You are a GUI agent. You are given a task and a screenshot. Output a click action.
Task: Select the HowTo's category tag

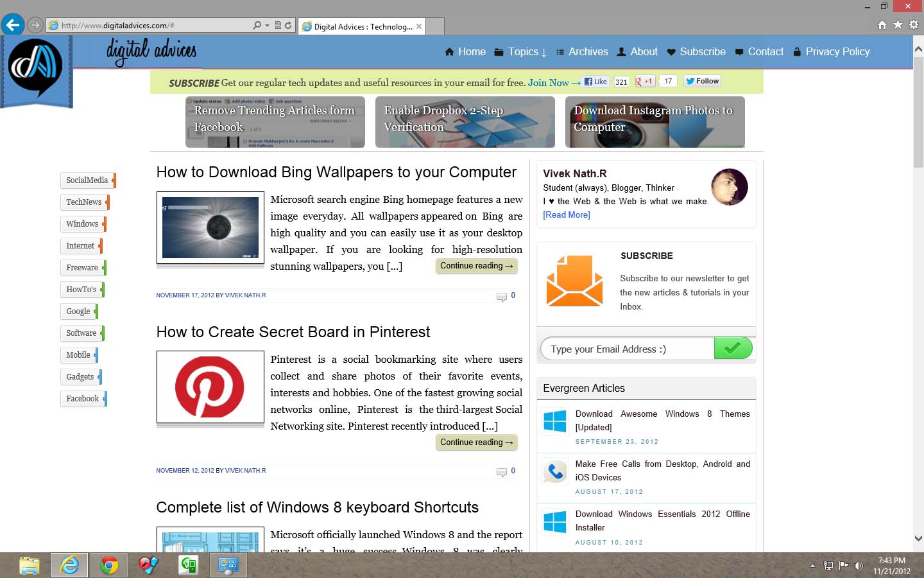coord(82,290)
